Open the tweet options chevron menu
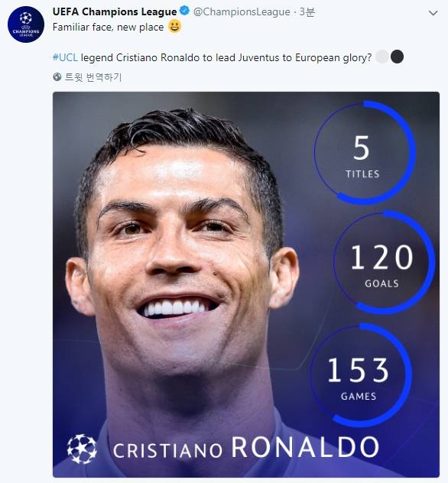This screenshot has width=448, height=483. (433, 13)
